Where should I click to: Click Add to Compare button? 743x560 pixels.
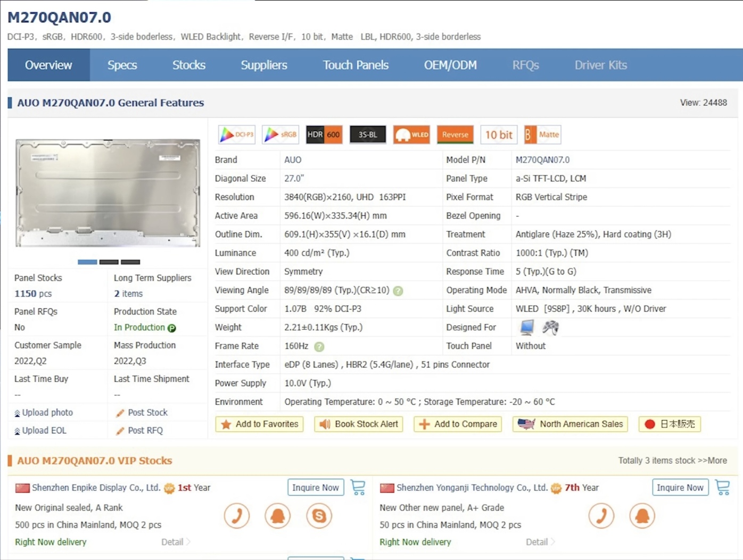tap(458, 424)
